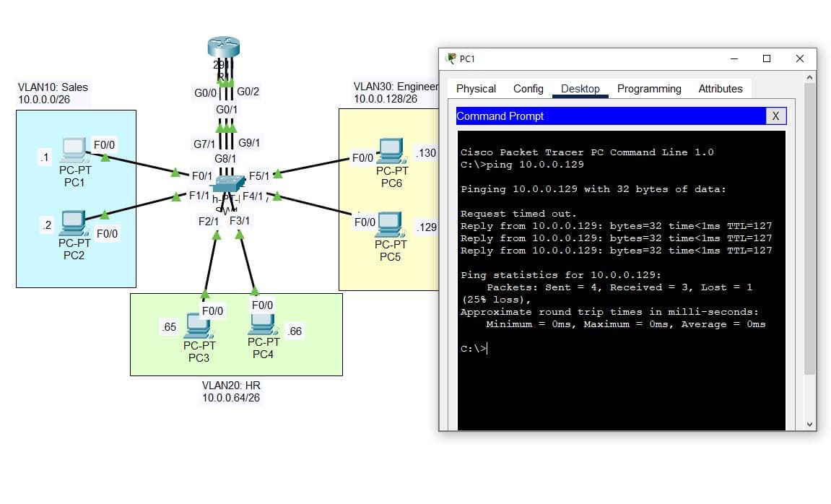The width and height of the screenshot is (831, 504).
Task: Switch to the Physical tab
Action: click(x=476, y=89)
